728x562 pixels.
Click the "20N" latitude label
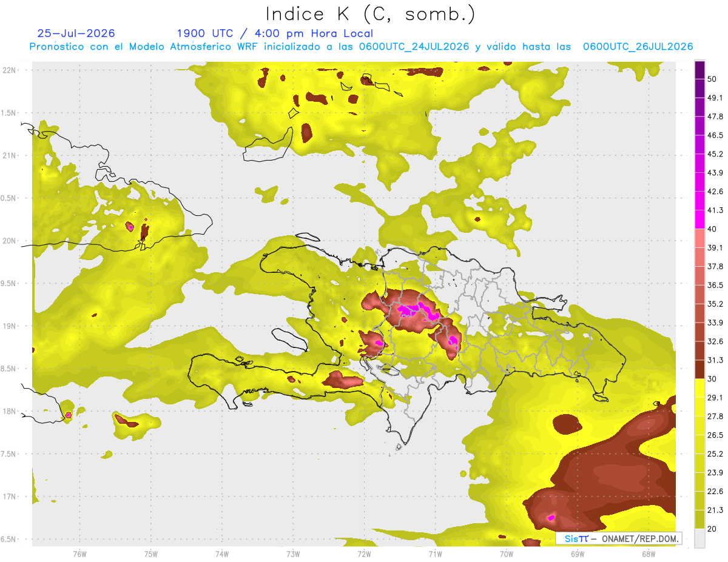coord(8,241)
